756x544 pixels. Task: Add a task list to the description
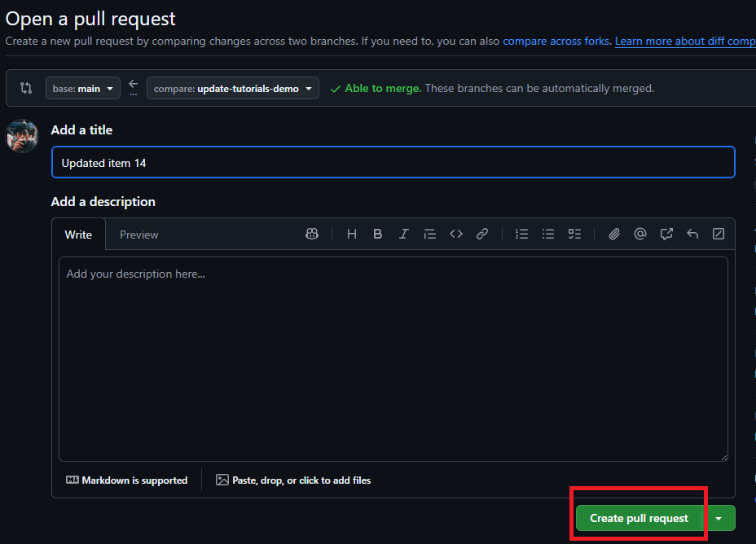tap(574, 234)
